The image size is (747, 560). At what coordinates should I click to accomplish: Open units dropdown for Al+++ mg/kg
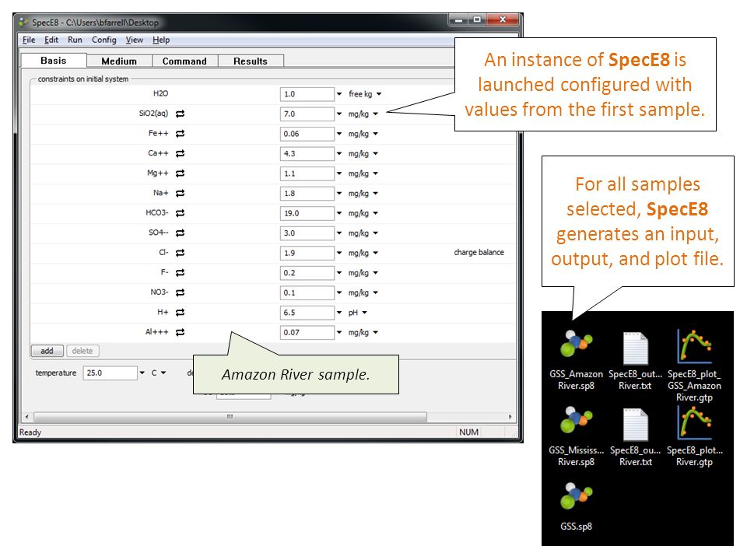(376, 332)
